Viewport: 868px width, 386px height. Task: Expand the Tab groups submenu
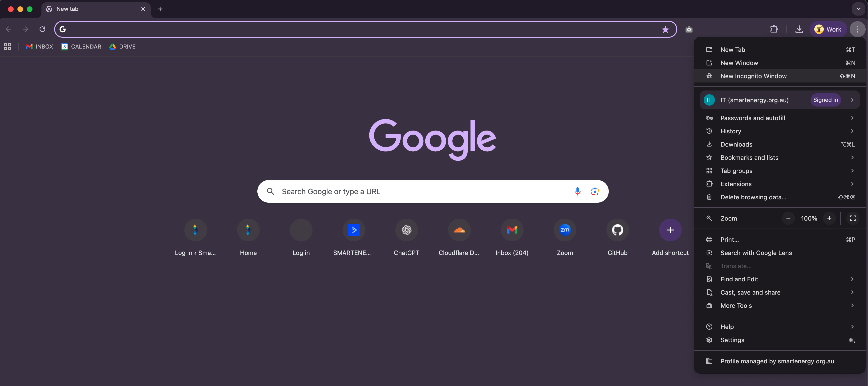[780, 171]
